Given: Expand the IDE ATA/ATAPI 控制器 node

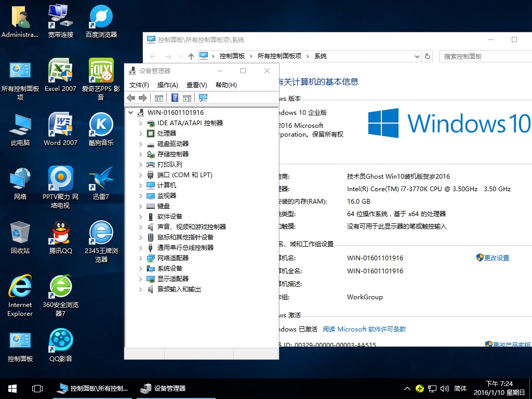Looking at the screenshot, I should [140, 123].
